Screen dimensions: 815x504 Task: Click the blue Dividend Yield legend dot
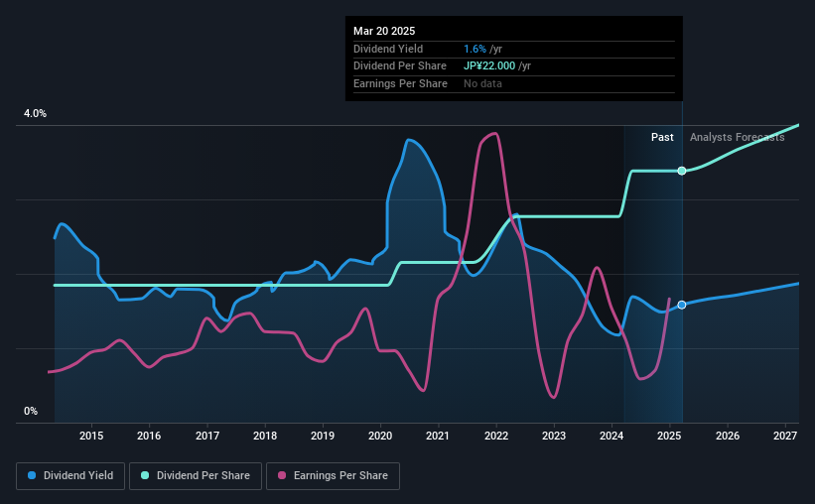tap(32, 475)
